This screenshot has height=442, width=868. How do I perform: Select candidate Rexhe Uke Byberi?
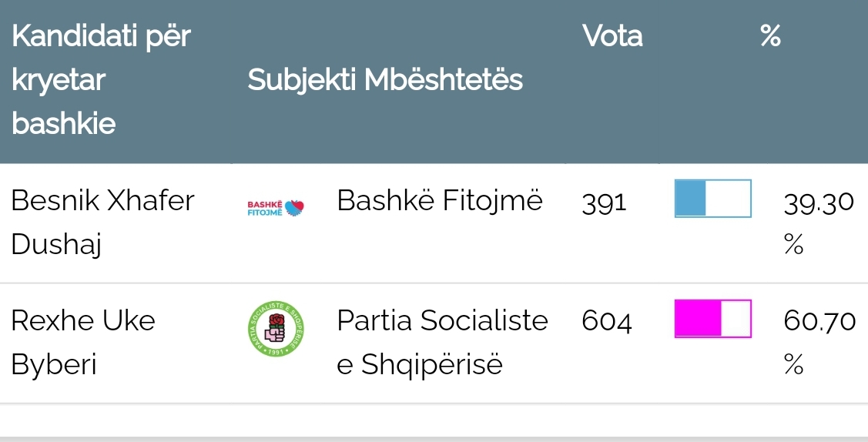(x=82, y=342)
